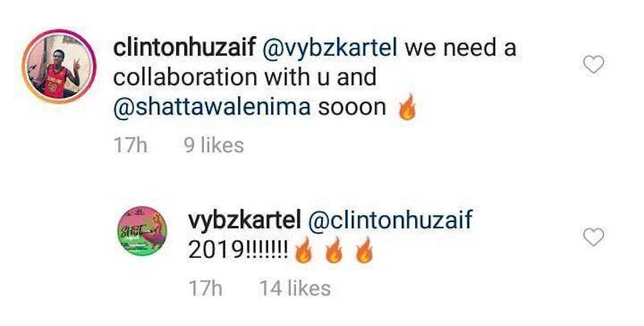
Task: Click the fire emoji after 'sooon'
Action: click(x=407, y=107)
